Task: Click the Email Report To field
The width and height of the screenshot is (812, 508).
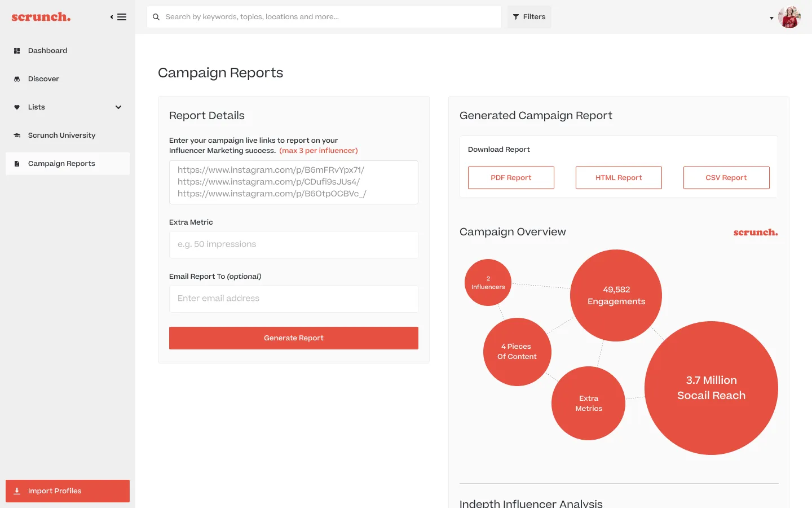Action: click(x=294, y=299)
